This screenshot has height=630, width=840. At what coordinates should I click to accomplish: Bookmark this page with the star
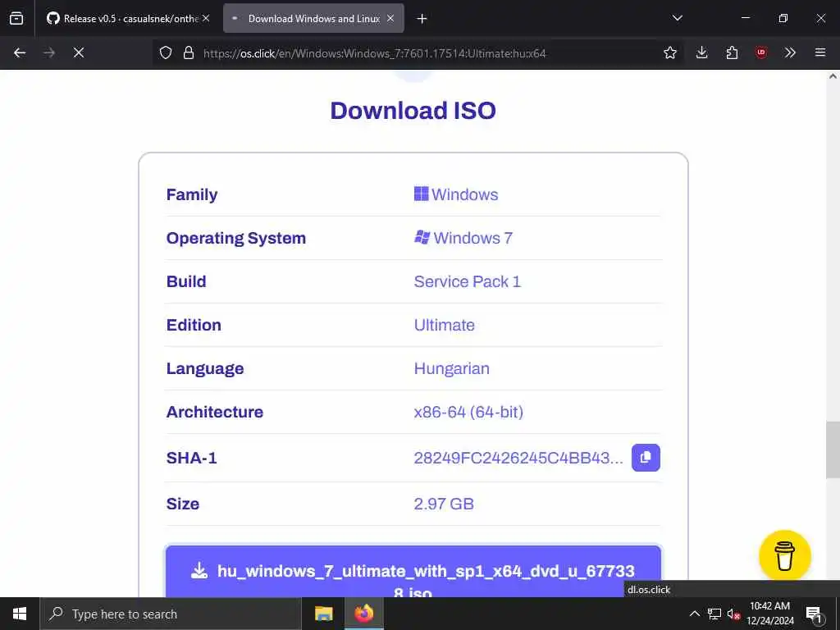(670, 52)
